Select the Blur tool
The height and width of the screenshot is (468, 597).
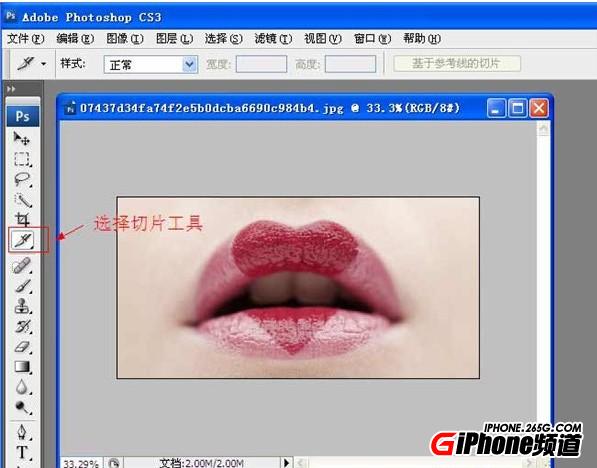[x=22, y=387]
